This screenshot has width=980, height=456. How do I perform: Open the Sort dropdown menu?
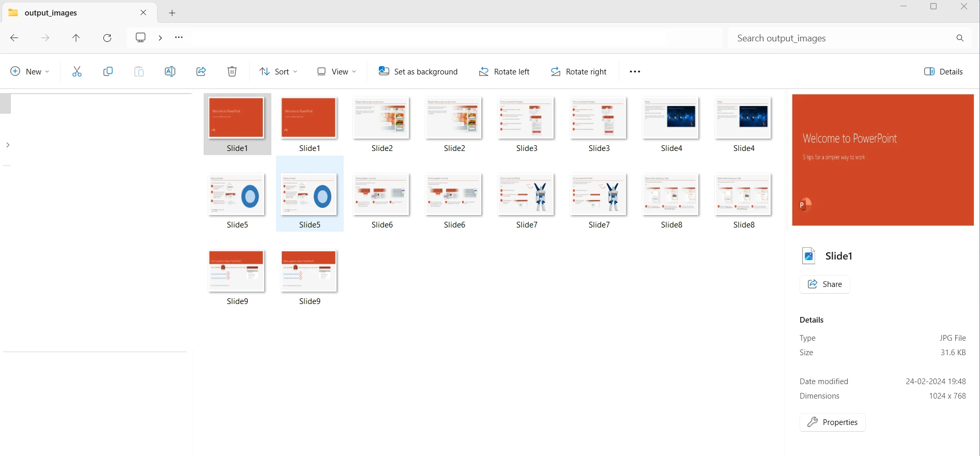[x=279, y=71]
